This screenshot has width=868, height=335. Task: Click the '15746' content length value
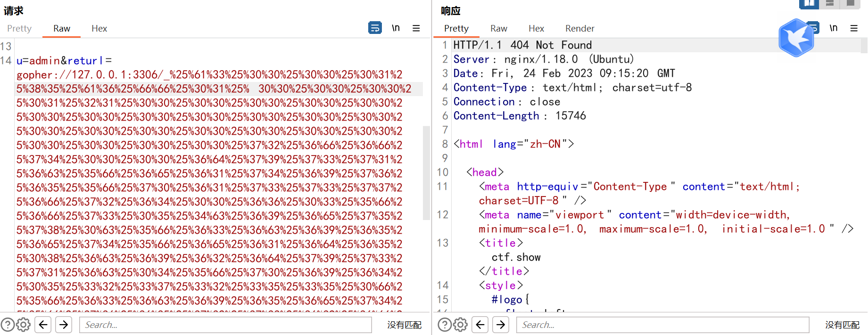pyautogui.click(x=570, y=116)
